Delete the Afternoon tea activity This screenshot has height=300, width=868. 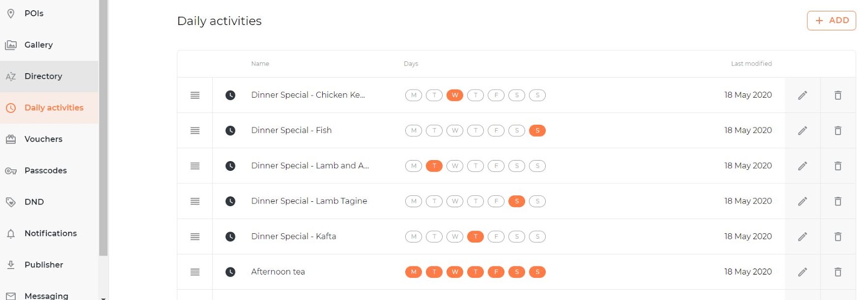click(838, 272)
